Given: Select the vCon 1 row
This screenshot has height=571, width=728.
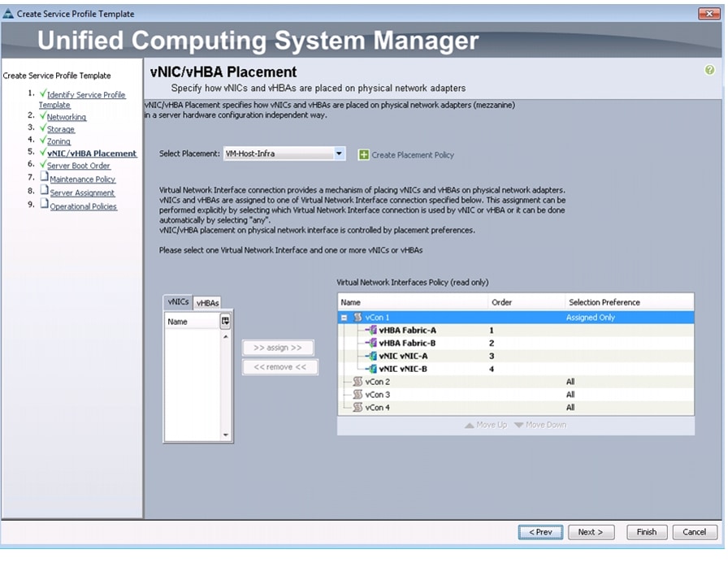Looking at the screenshot, I should 516,318.
